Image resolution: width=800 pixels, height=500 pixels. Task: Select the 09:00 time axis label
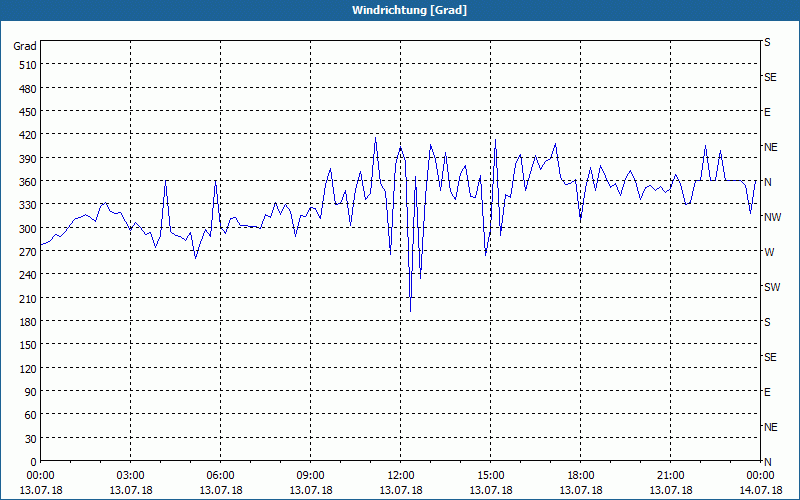[x=311, y=476]
